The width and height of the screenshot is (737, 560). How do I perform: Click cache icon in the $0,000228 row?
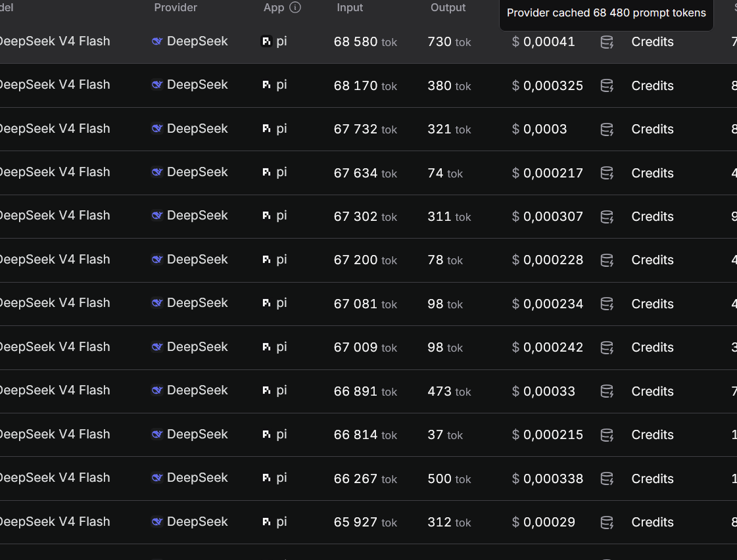(607, 260)
